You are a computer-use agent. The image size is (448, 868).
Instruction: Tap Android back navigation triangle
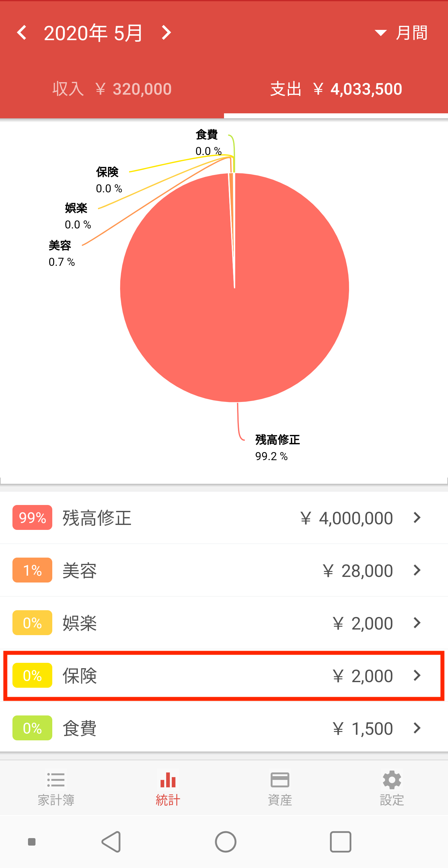pos(111,842)
